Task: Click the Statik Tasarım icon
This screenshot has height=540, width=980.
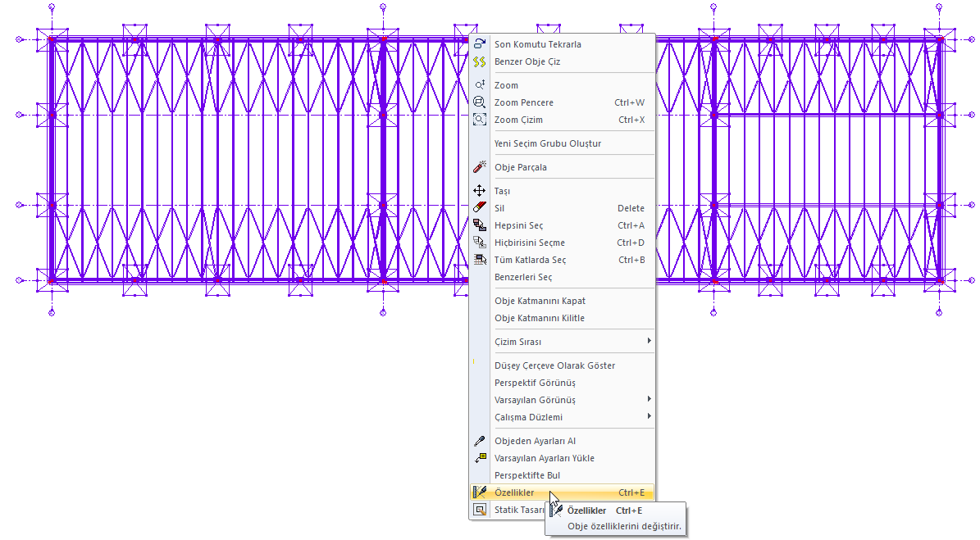Action: (x=481, y=510)
